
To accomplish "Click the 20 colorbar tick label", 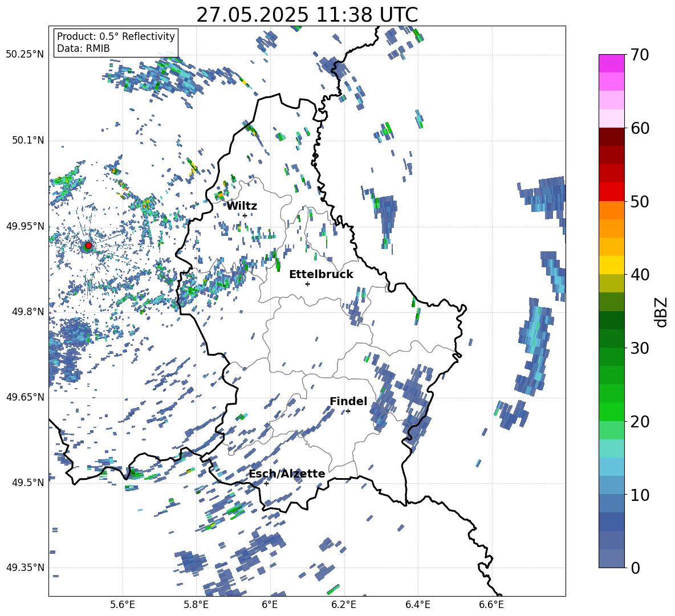I will (639, 422).
